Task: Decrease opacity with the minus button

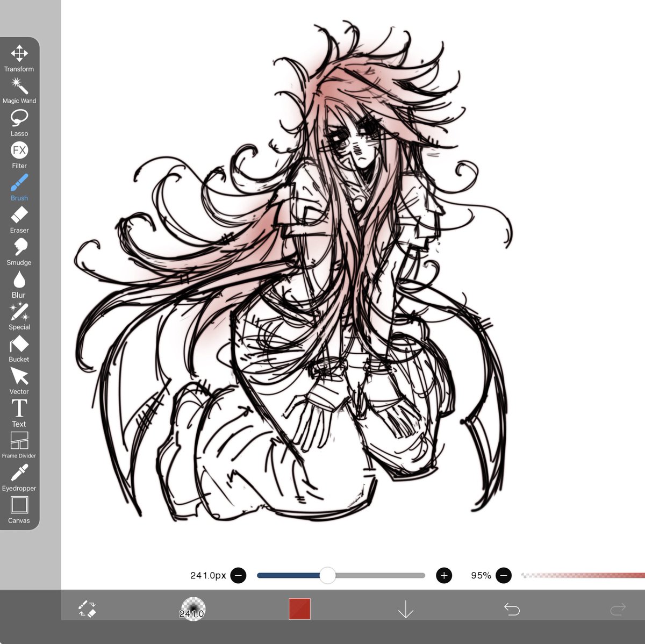Action: tap(504, 576)
